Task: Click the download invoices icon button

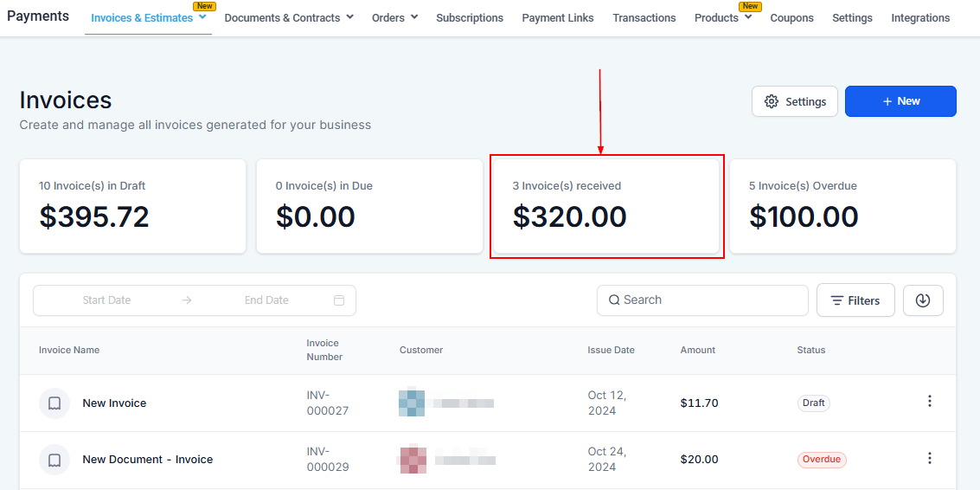Action: pos(923,300)
